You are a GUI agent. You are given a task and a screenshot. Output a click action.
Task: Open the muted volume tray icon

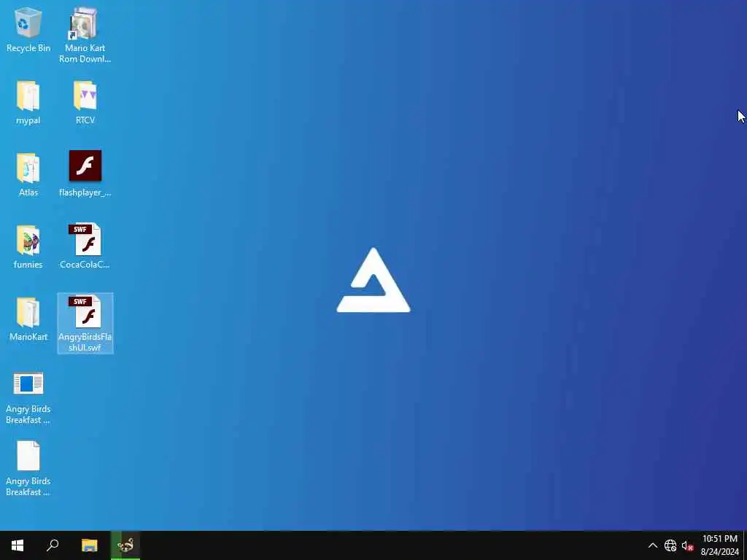(x=687, y=545)
